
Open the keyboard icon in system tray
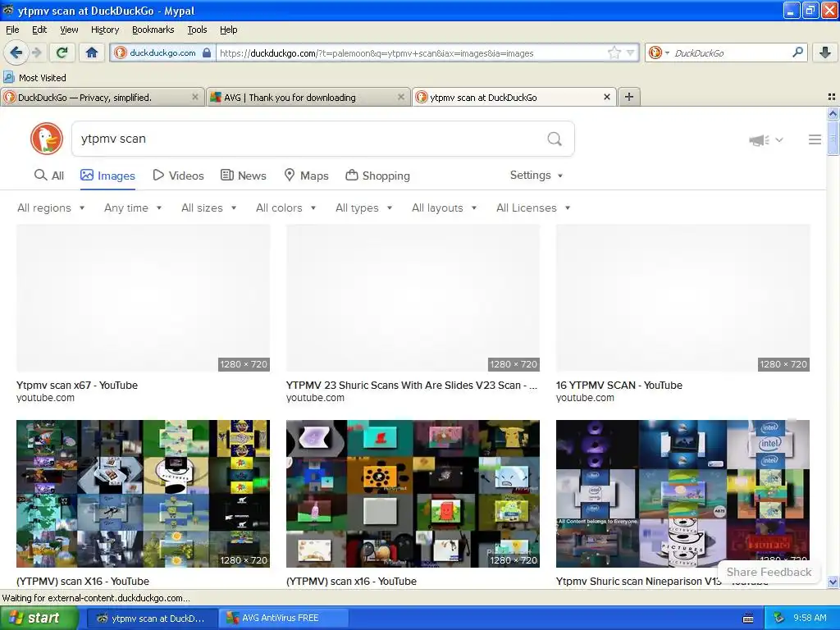point(748,619)
